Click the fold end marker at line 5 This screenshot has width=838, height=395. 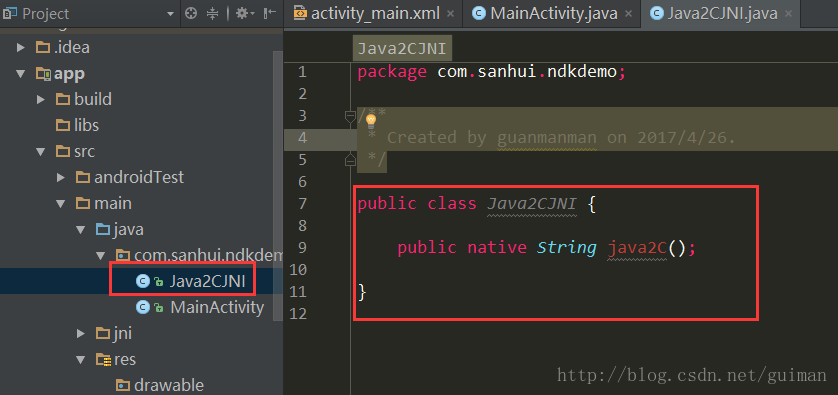(350, 159)
